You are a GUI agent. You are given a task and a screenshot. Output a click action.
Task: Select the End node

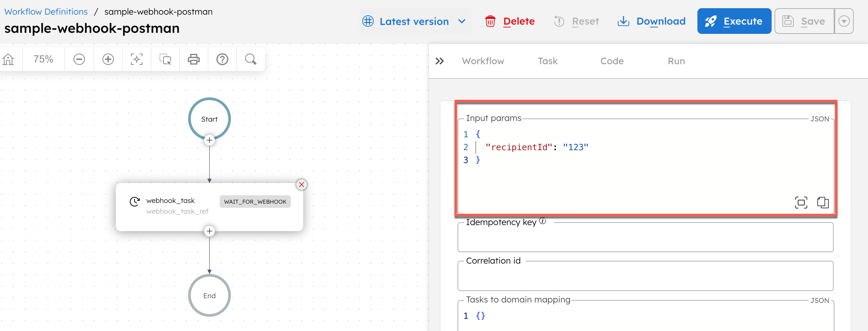(210, 295)
